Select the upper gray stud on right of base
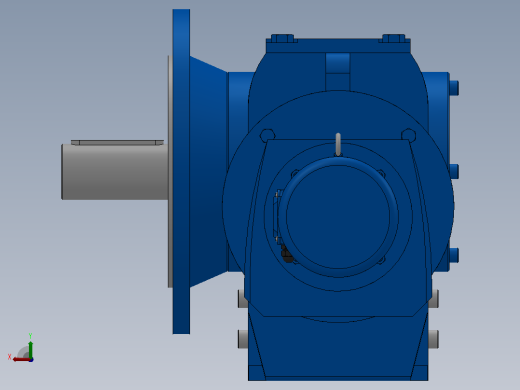This screenshot has height=390, width=520. click(x=434, y=299)
